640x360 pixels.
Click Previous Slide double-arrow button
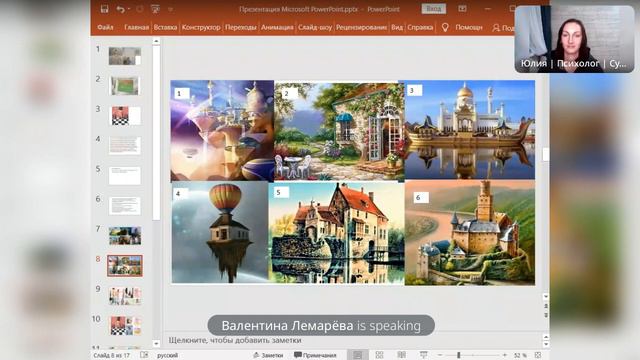[x=545, y=306]
